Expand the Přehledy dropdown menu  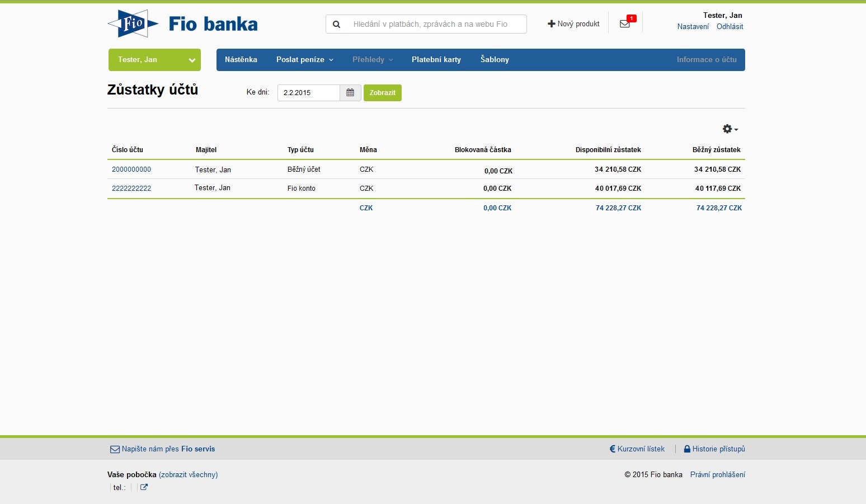click(372, 60)
